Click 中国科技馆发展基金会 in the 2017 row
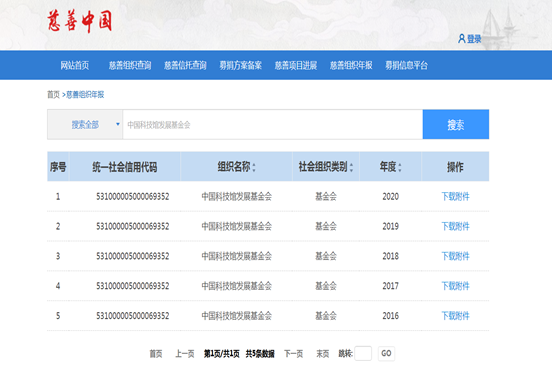 point(237,286)
